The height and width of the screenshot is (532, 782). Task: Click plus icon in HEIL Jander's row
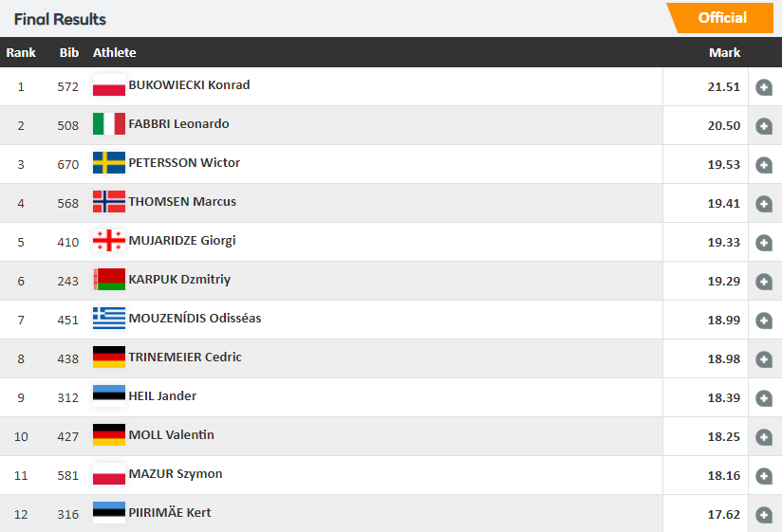764,398
